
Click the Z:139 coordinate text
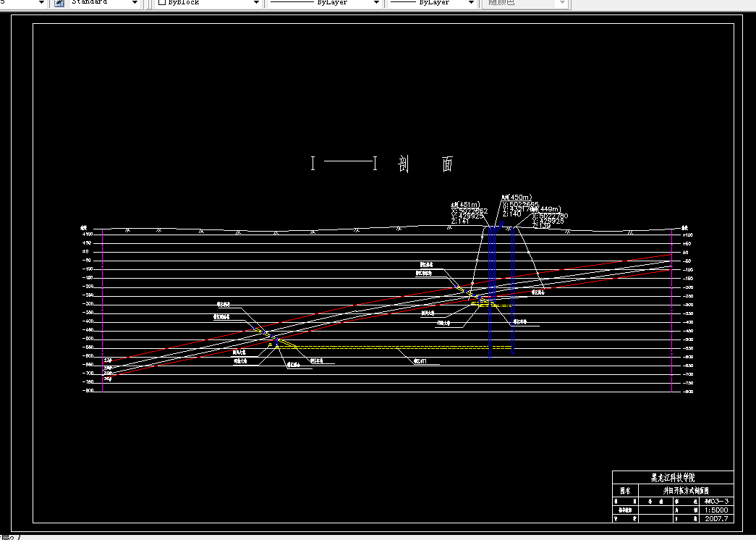tap(541, 225)
